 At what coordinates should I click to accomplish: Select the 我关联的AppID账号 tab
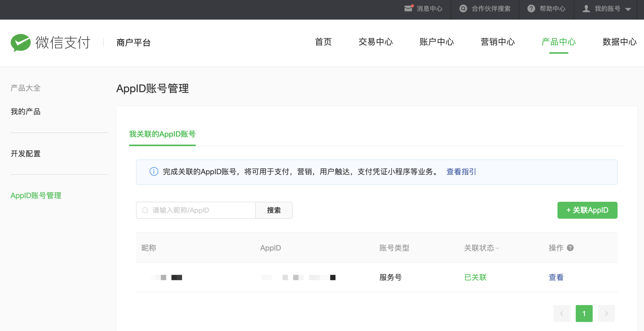click(162, 134)
